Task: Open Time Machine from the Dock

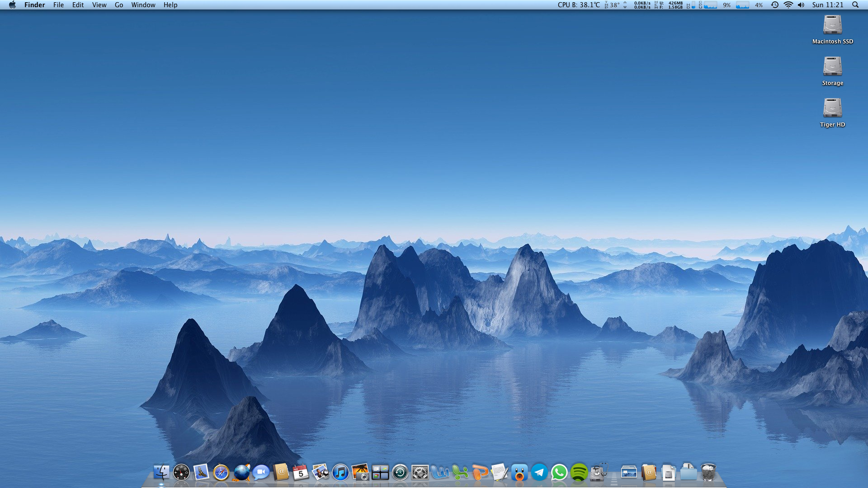Action: click(400, 473)
